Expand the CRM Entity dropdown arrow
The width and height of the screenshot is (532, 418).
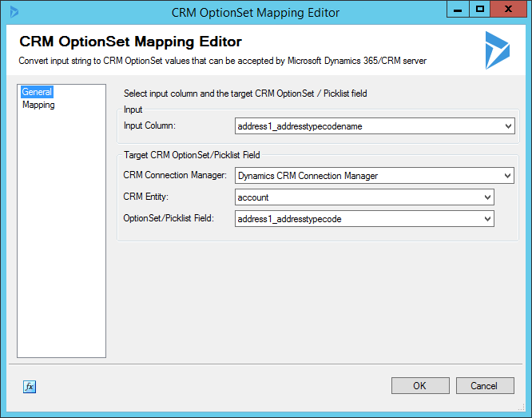(x=487, y=197)
